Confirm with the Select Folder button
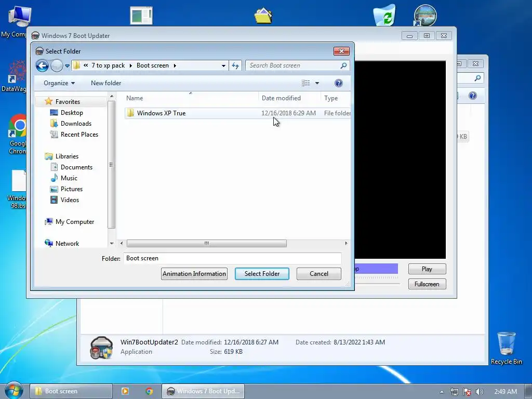Image resolution: width=532 pixels, height=399 pixels. tap(262, 274)
